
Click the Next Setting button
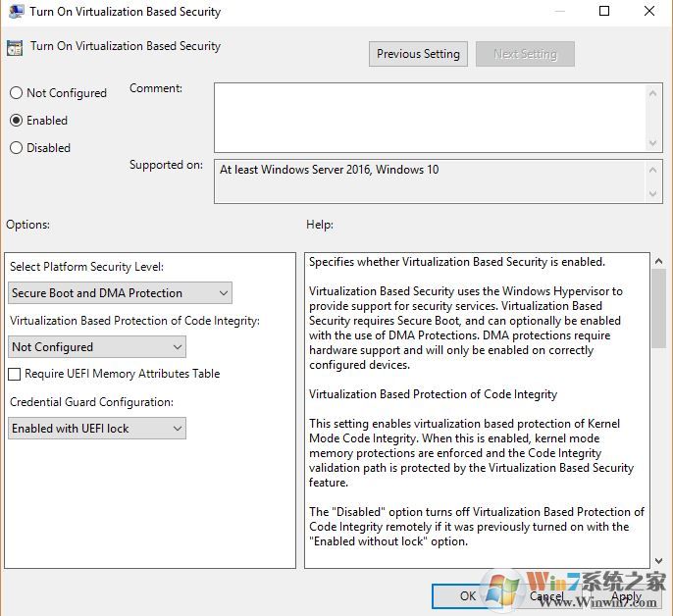(x=525, y=54)
